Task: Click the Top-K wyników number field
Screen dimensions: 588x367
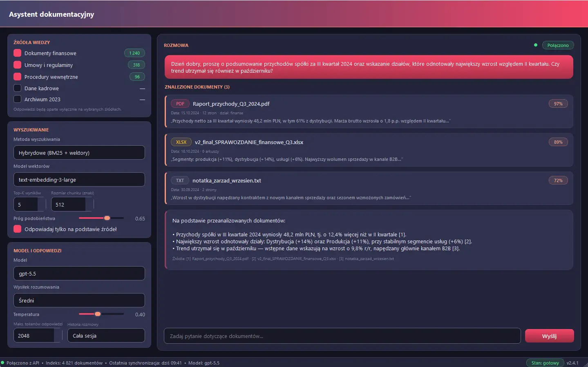Action: pyautogui.click(x=30, y=205)
